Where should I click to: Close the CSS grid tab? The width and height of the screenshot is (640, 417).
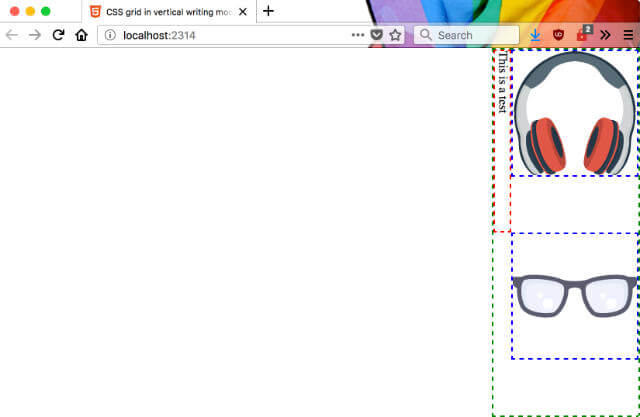pyautogui.click(x=242, y=11)
